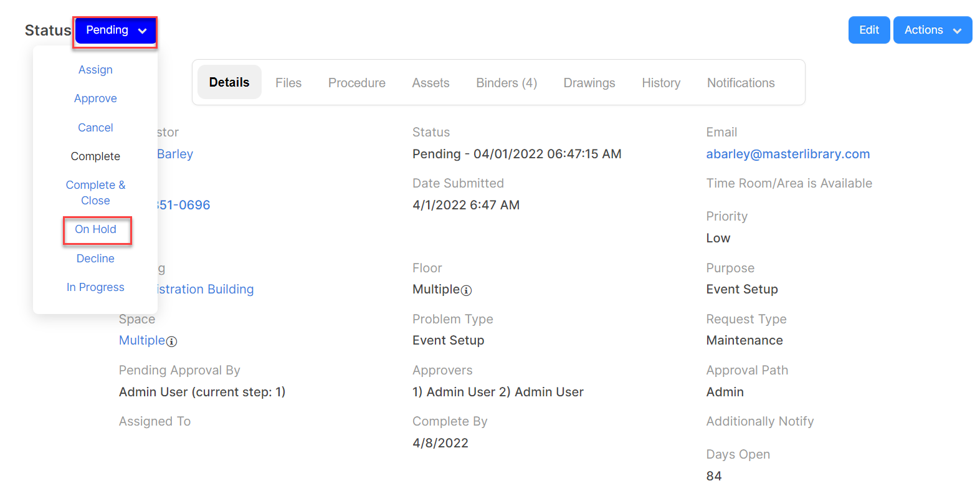Click the Request Type value Maintenance
The width and height of the screenshot is (980, 491).
[x=745, y=340]
